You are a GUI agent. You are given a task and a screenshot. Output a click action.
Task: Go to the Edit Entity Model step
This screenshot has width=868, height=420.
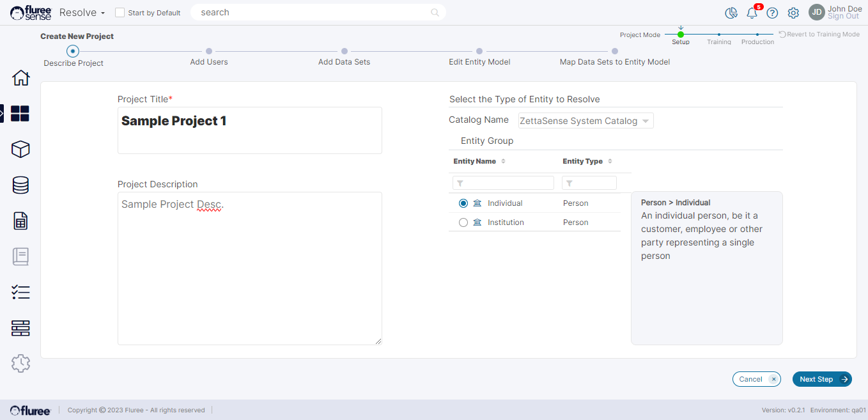pos(479,52)
